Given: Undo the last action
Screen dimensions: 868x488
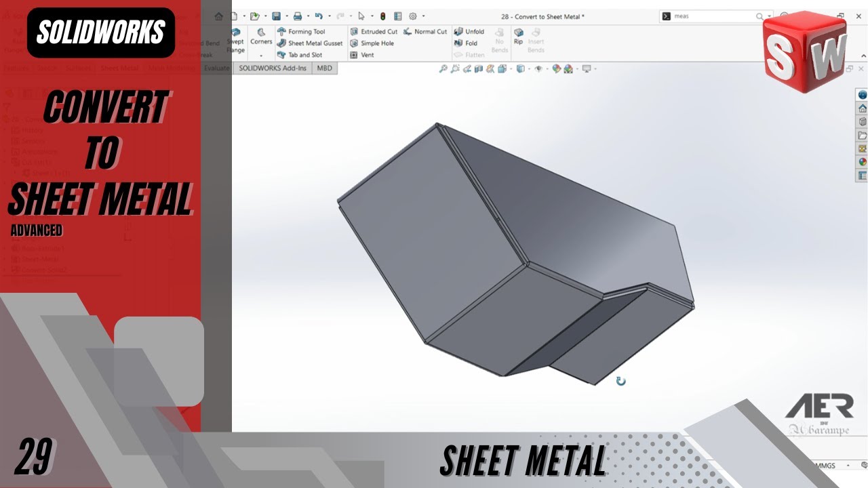Looking at the screenshot, I should click(x=318, y=16).
